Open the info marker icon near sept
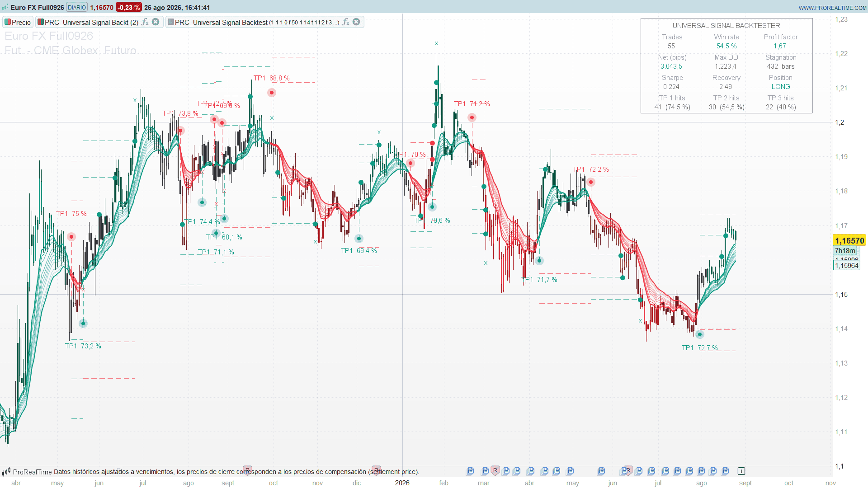 point(741,471)
